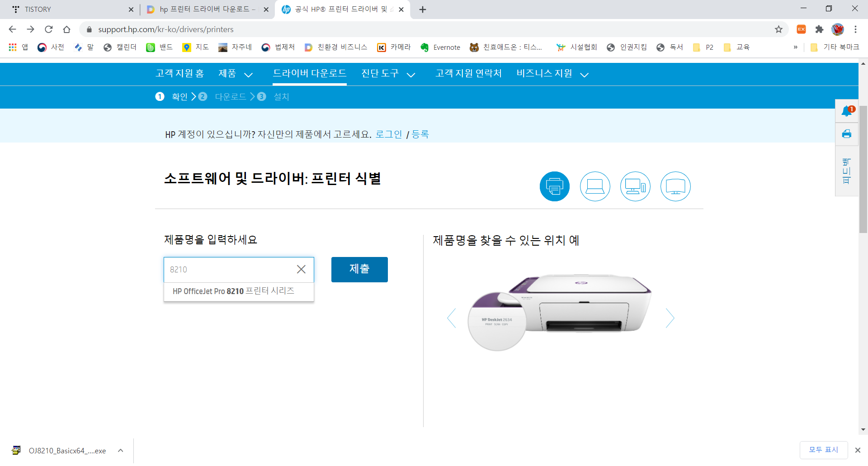Click the printer icon in the side panel
This screenshot has width=868, height=466.
pos(847,134)
